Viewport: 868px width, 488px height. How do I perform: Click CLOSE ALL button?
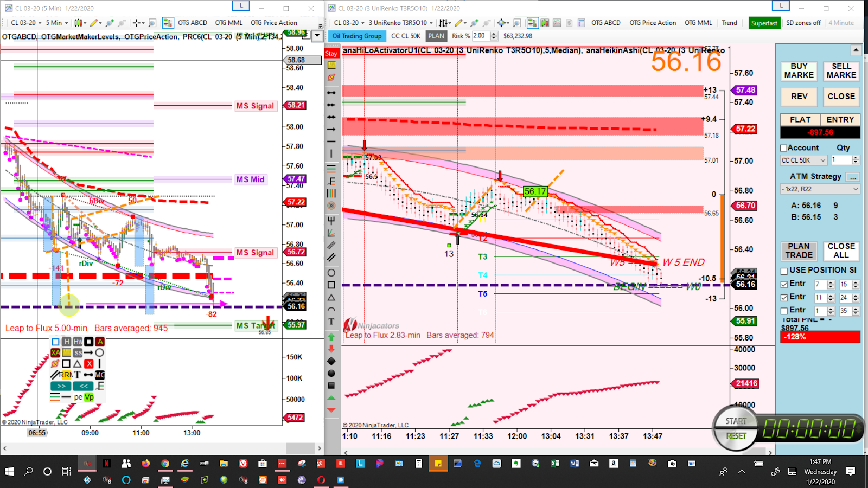841,251
